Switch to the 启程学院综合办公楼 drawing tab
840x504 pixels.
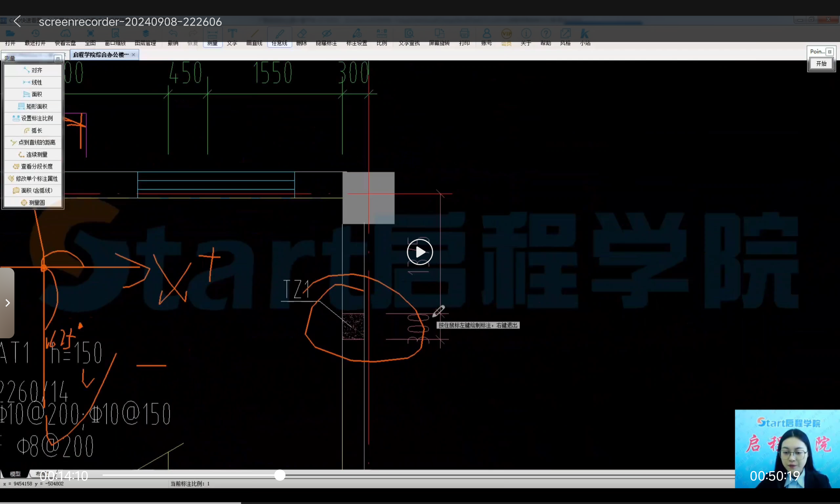(x=101, y=55)
